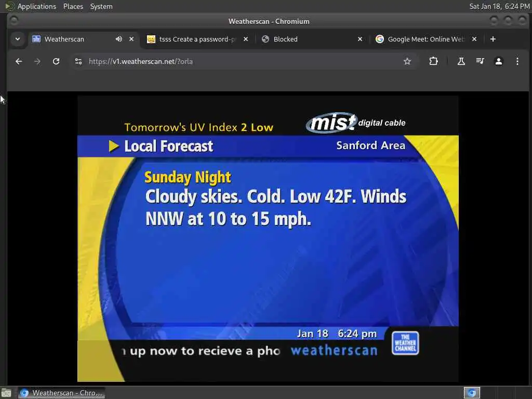The height and width of the screenshot is (399, 532).
Task: Click the show desktop icon in bottom panel
Action: (6, 393)
